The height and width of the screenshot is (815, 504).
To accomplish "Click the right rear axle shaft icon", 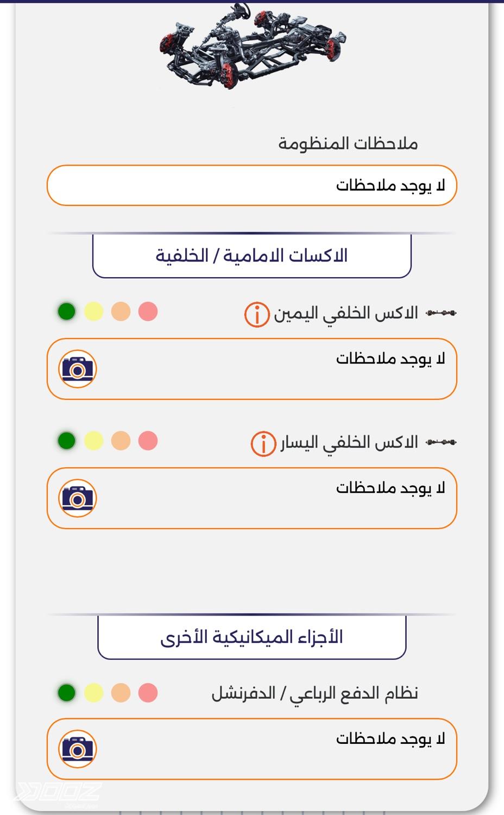I will [441, 313].
